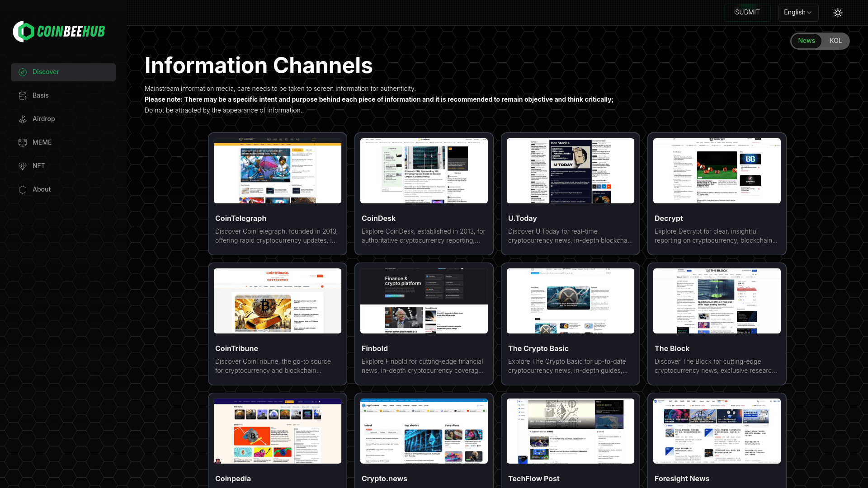Click the Coinpedia card title
This screenshot has width=868, height=488.
coord(233,479)
